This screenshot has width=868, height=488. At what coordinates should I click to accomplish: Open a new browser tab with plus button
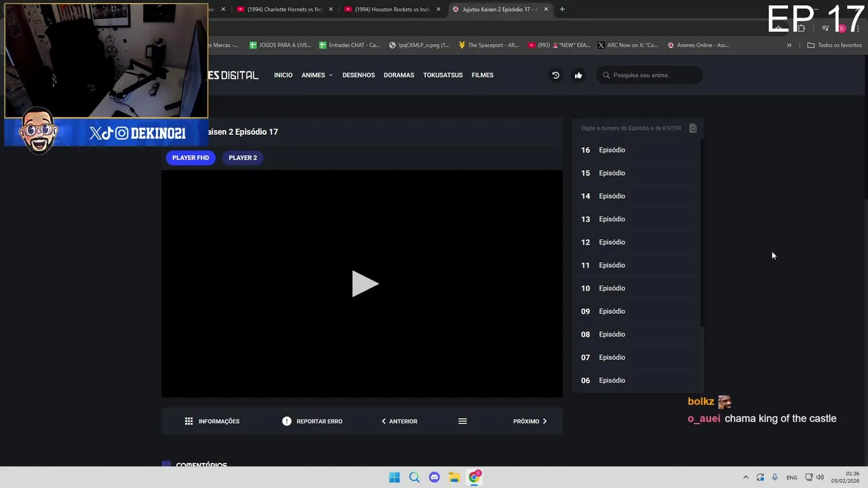(561, 9)
